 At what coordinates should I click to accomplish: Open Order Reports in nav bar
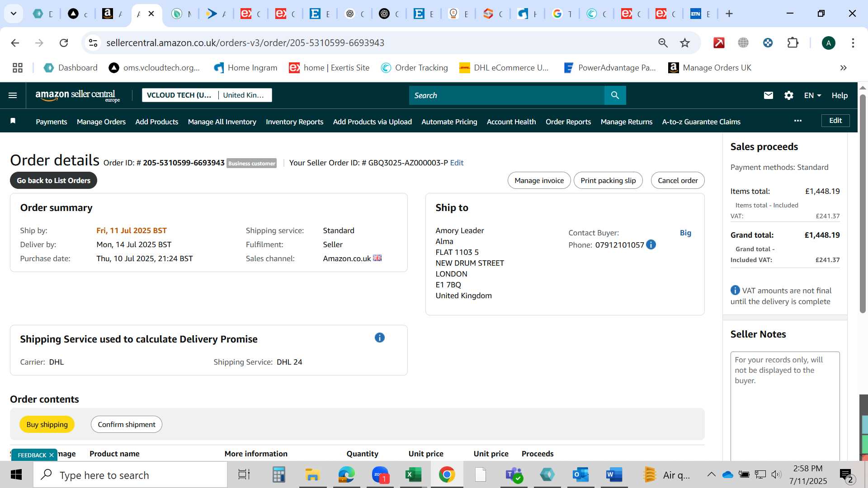[x=568, y=122]
